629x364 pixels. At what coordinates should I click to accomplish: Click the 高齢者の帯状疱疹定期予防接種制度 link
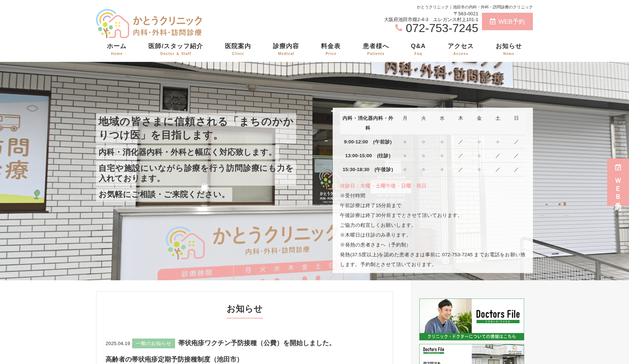[x=172, y=359]
